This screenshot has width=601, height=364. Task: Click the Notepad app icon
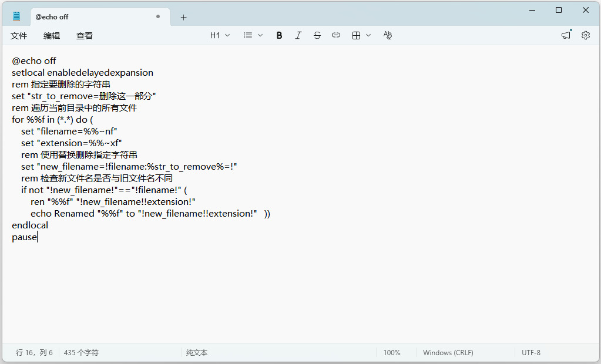(x=16, y=16)
